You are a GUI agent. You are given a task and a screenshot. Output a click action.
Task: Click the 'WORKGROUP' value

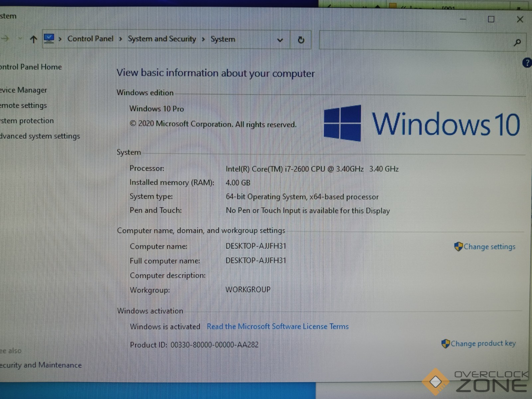coord(248,290)
